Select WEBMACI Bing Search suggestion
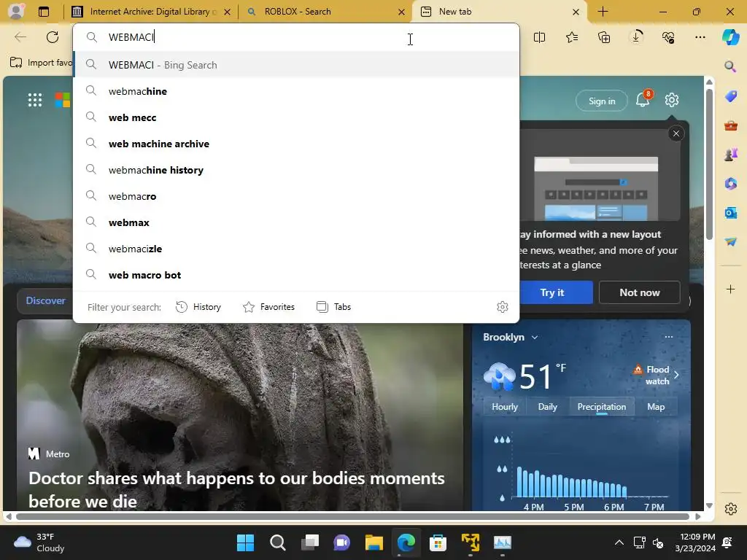747x560 pixels. click(296, 65)
